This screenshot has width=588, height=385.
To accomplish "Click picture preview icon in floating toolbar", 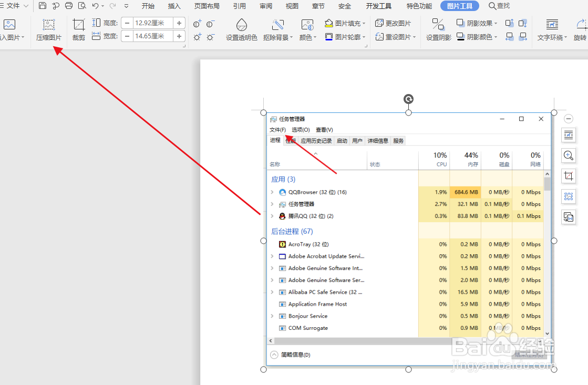I will pyautogui.click(x=569, y=196).
